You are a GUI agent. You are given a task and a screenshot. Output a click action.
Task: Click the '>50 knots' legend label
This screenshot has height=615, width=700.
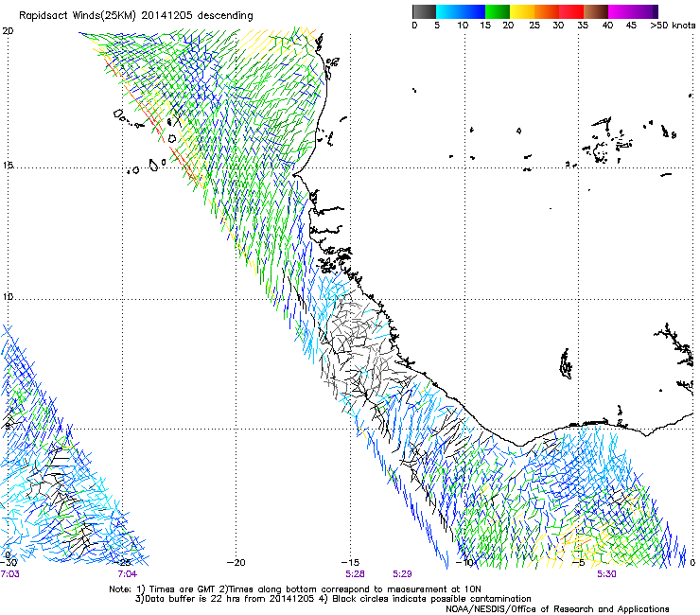[673, 26]
